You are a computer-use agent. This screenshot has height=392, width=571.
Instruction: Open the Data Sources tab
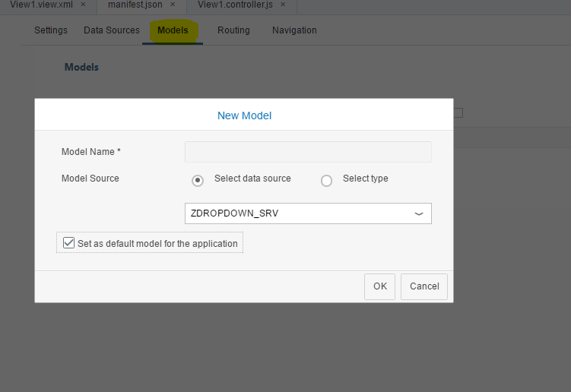tap(112, 30)
